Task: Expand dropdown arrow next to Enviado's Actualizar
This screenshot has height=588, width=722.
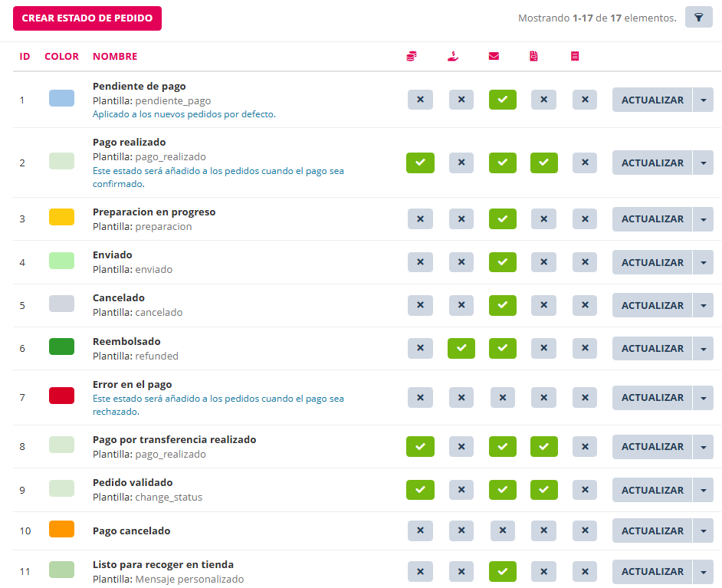Action: point(703,262)
